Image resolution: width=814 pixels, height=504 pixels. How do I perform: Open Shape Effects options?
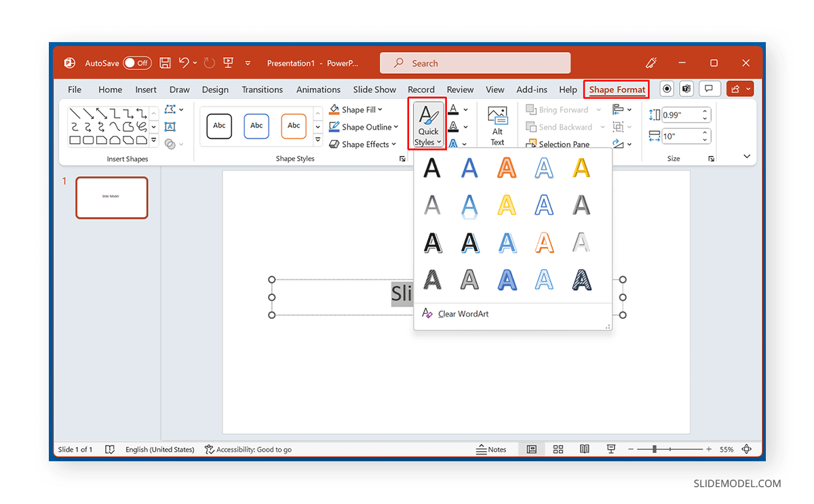coord(364,144)
